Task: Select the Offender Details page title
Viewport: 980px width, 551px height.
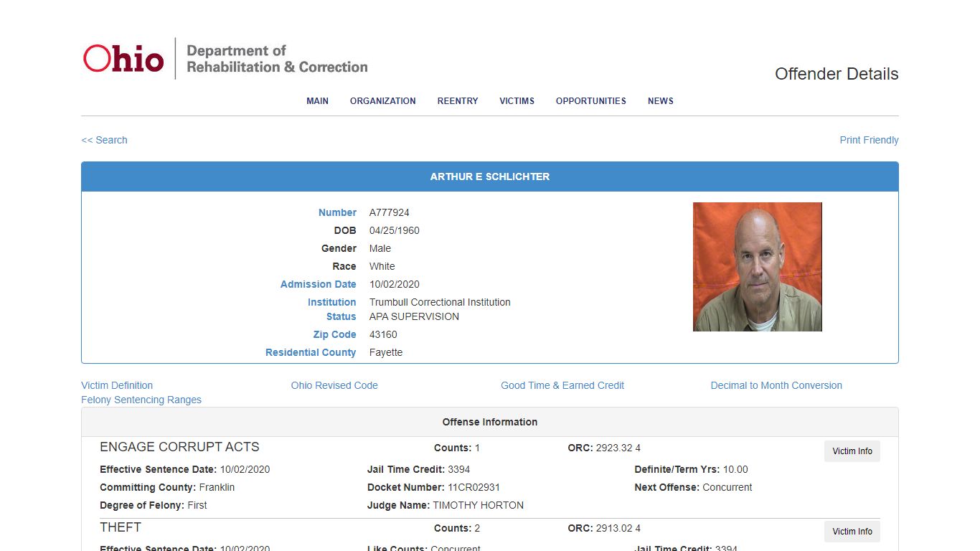Action: tap(837, 74)
